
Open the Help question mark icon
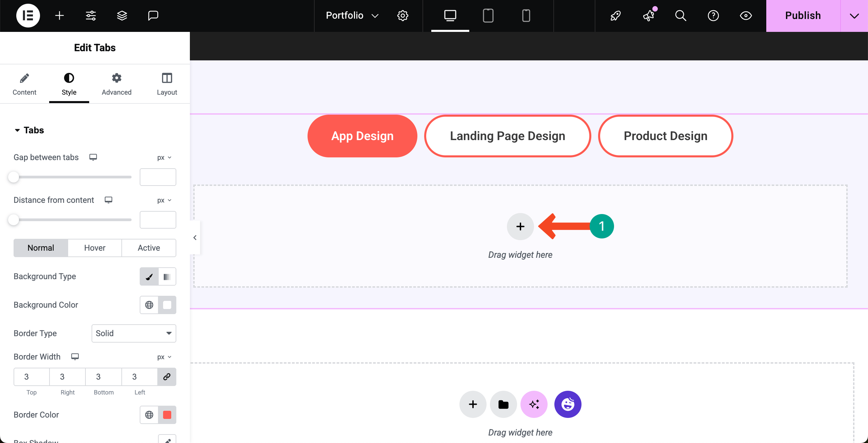coord(713,16)
